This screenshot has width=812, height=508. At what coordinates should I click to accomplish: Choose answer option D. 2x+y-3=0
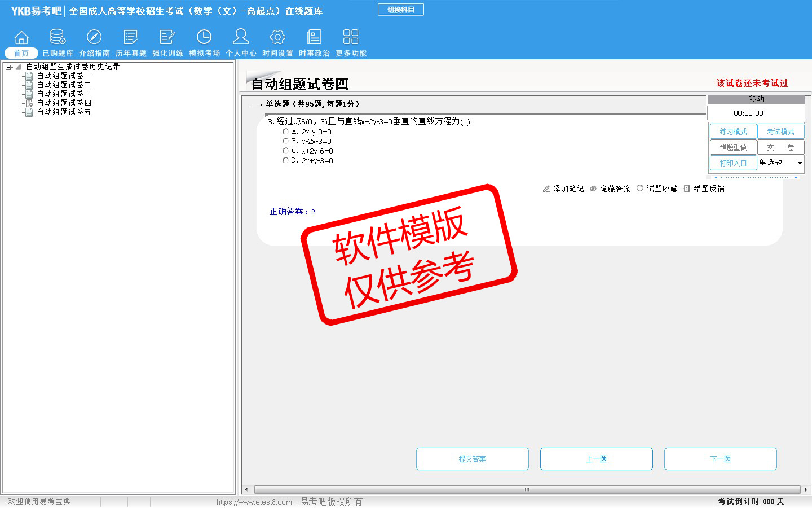click(x=285, y=160)
